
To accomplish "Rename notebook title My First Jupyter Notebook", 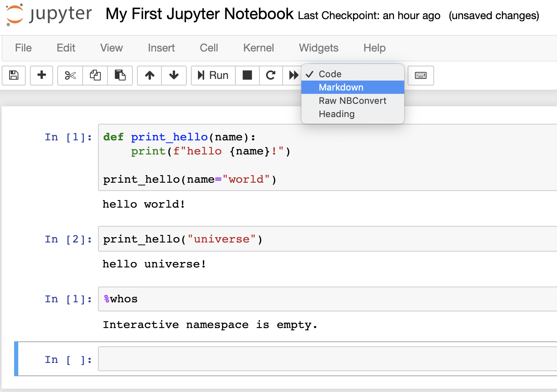I will [x=200, y=14].
